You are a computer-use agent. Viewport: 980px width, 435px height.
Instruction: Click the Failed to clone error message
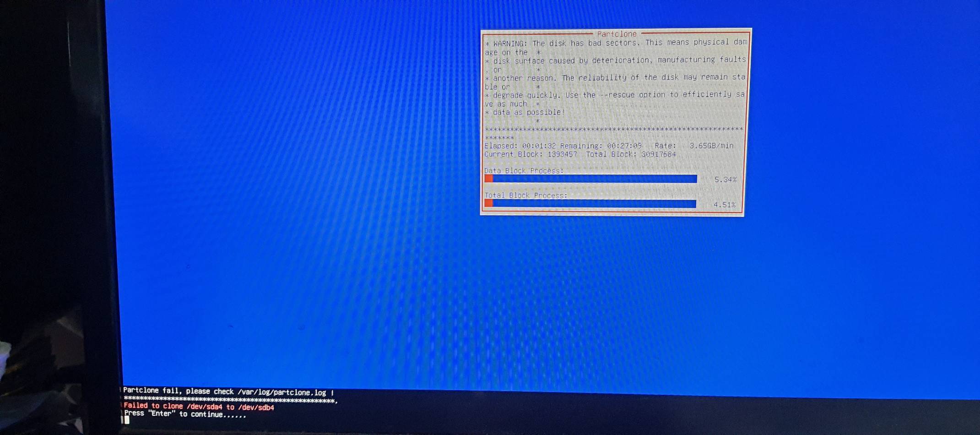tap(153, 406)
